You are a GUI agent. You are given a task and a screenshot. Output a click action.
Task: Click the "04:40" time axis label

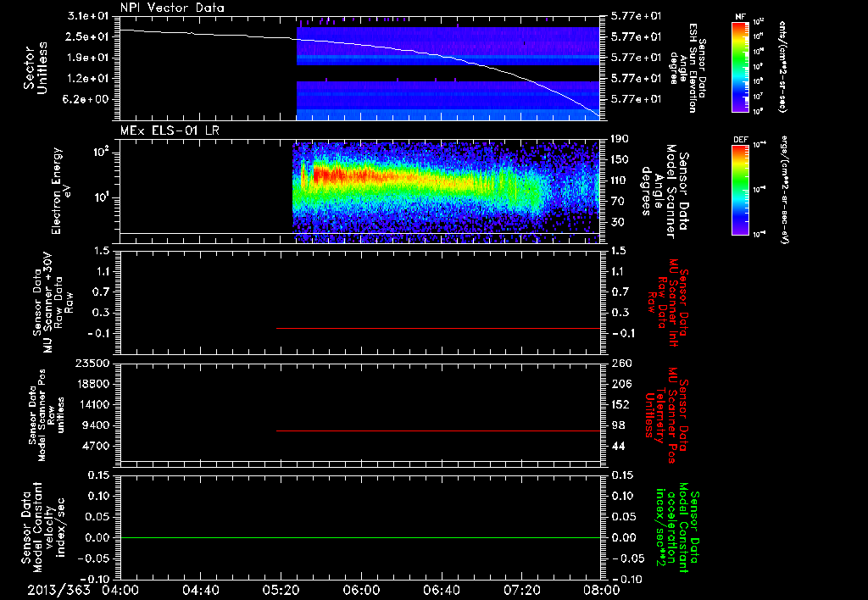click(x=200, y=590)
